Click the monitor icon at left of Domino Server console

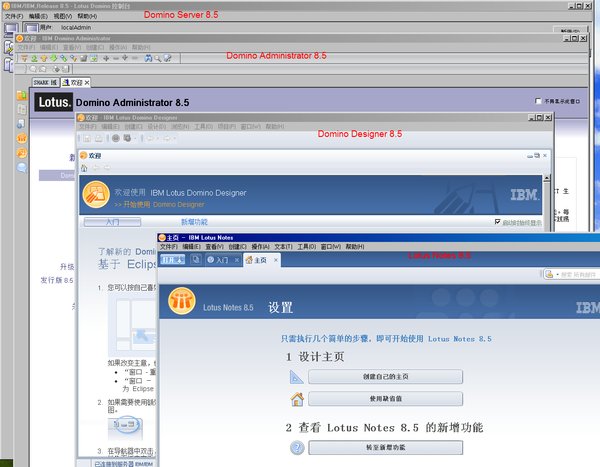(x=11, y=29)
